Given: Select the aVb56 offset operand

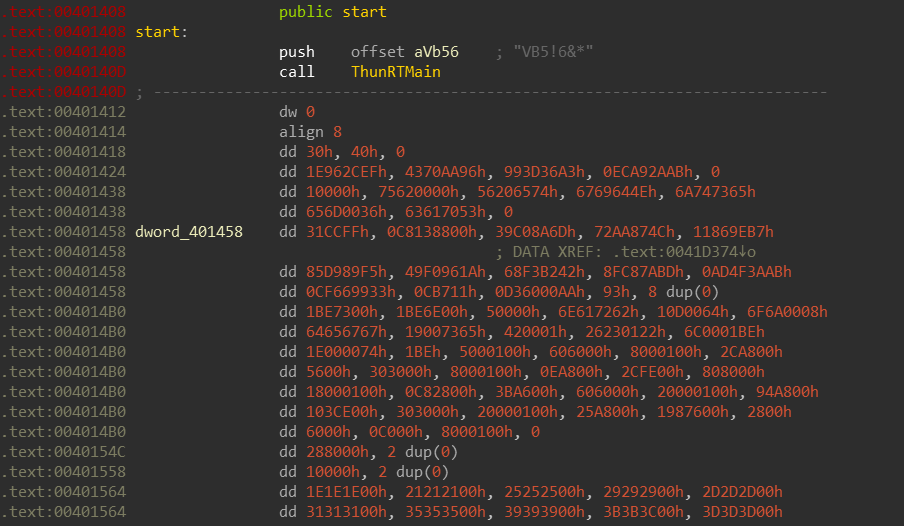Looking at the screenshot, I should coord(436,52).
